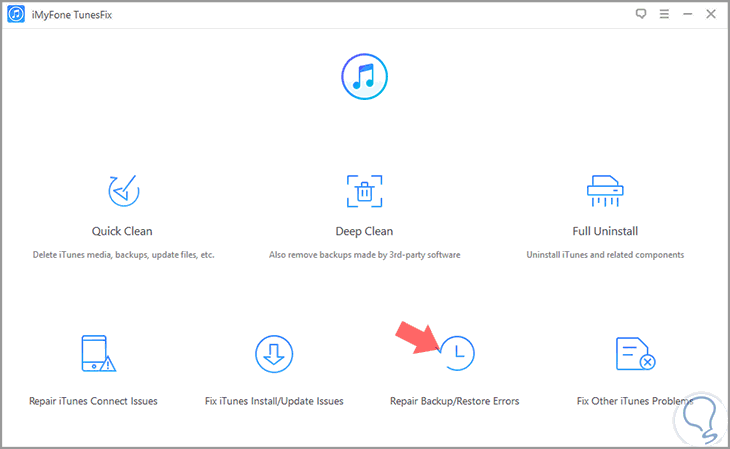This screenshot has height=449, width=730.
Task: Minimize the TunesFix window
Action: click(x=688, y=14)
